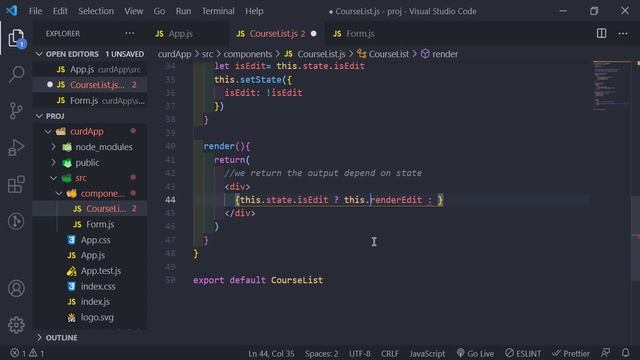Click the editor vertical scrollbar
The image size is (640, 360).
click(x=636, y=238)
